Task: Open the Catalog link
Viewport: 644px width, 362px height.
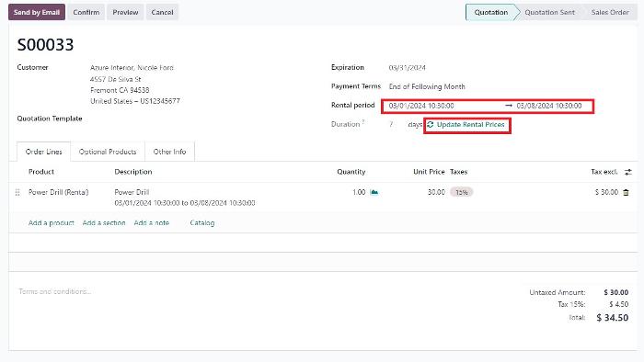Action: (202, 223)
